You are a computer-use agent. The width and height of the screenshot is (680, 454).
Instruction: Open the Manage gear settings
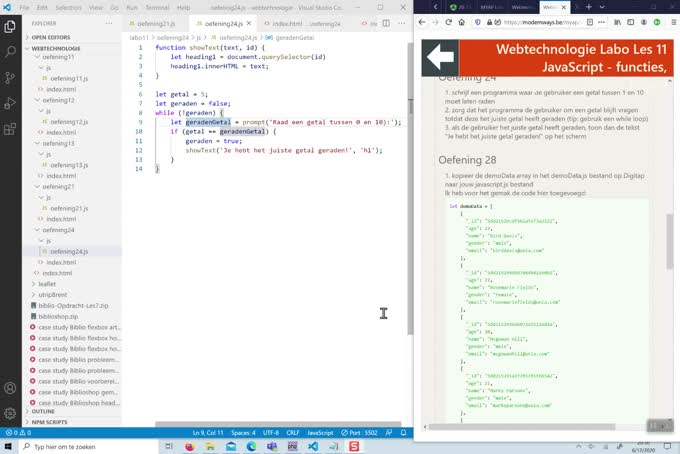[10, 412]
